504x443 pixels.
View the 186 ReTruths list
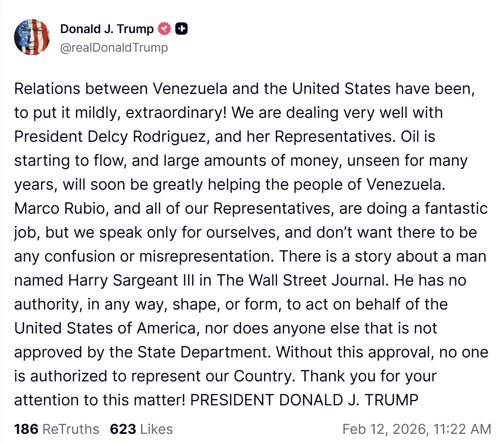(x=56, y=429)
